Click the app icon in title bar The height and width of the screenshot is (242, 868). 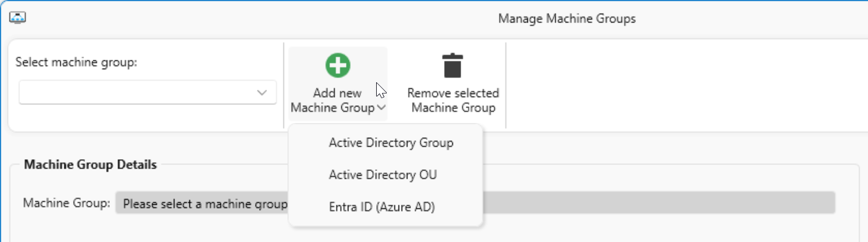click(17, 18)
